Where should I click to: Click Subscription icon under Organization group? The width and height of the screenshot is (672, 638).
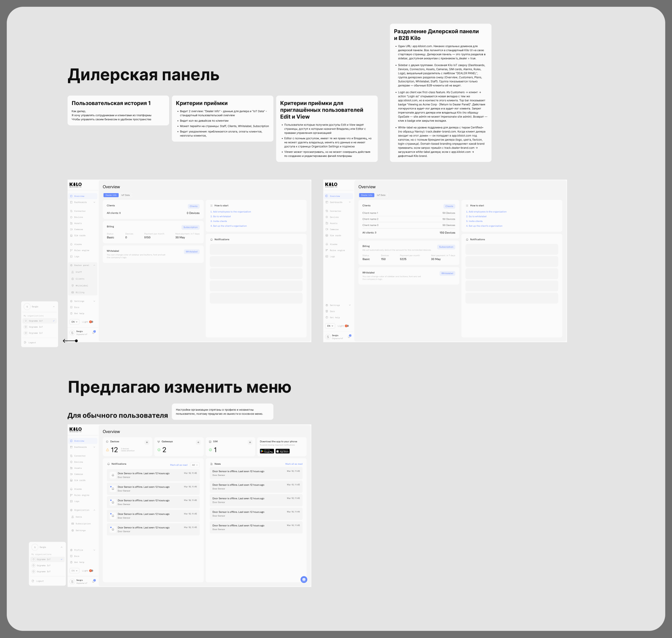73,524
